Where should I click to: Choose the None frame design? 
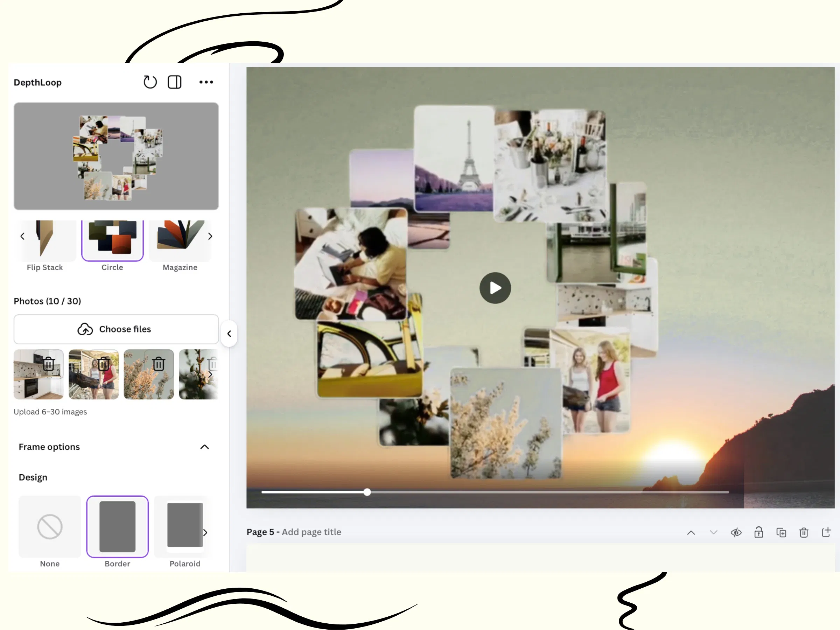(x=50, y=532)
